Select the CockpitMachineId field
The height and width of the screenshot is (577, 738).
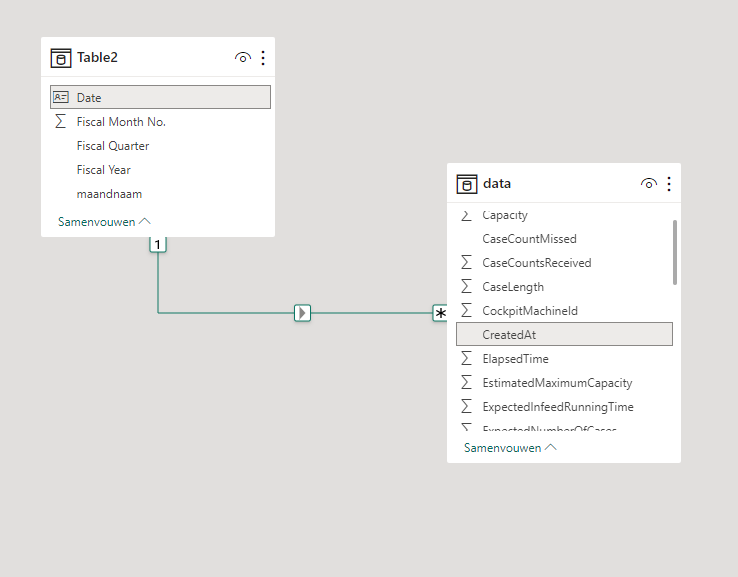[564, 311]
